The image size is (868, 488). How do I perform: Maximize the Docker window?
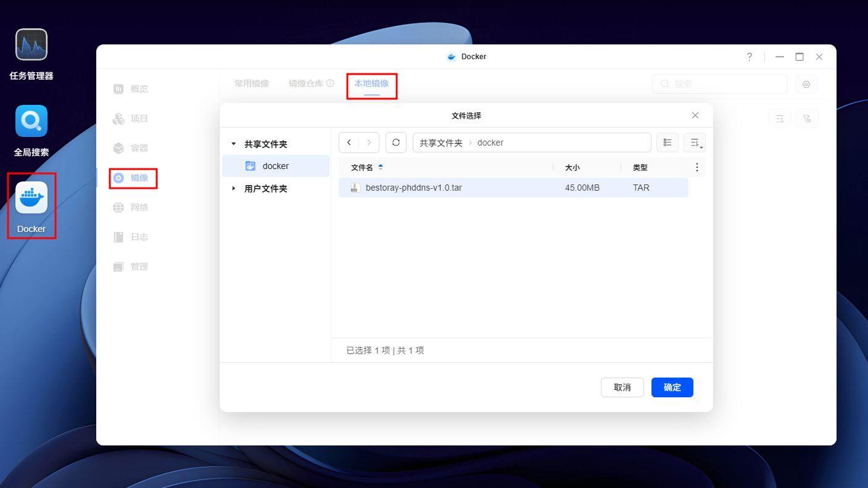pyautogui.click(x=800, y=57)
